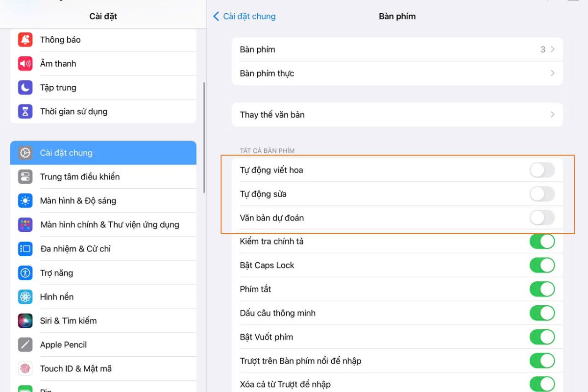Expand the Bàn phím thực chevron
Viewport: 588px width, 392px height.
point(552,73)
